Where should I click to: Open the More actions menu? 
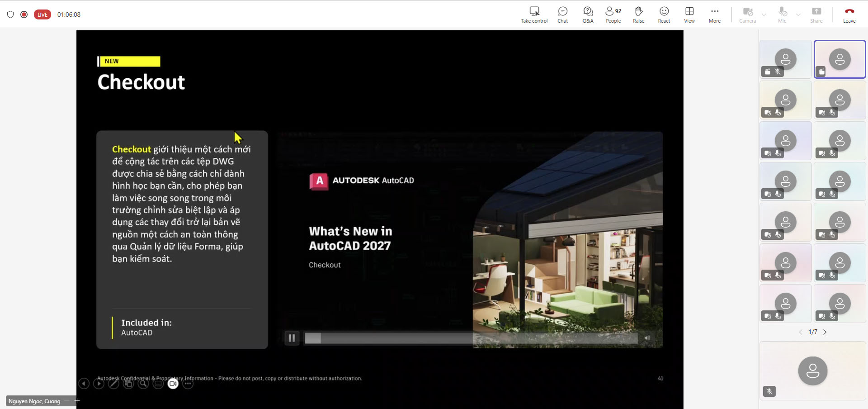[714, 14]
